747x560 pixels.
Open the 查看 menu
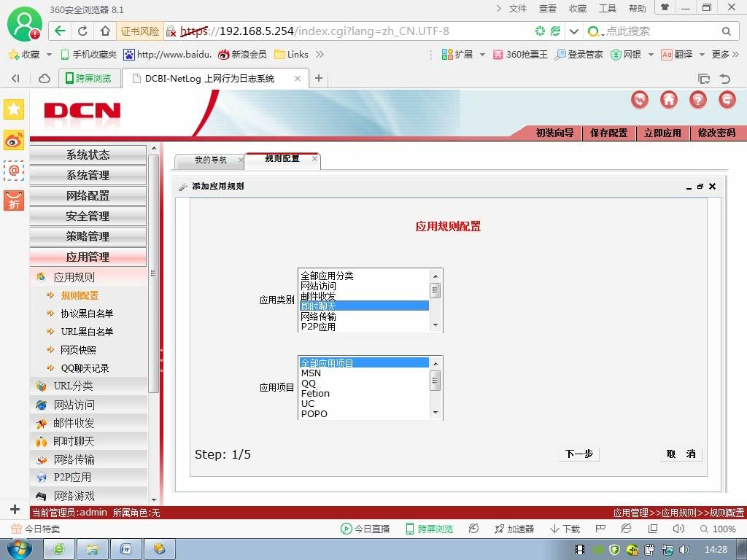point(547,9)
